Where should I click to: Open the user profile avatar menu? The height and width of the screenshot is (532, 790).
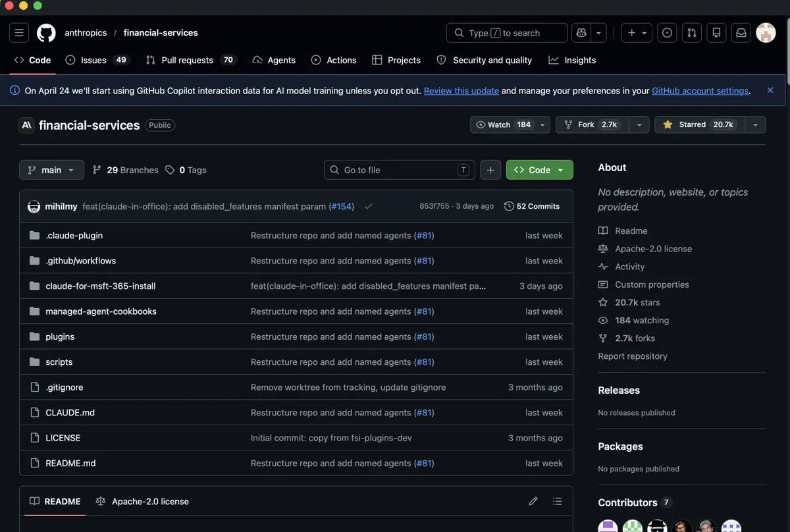point(766,32)
